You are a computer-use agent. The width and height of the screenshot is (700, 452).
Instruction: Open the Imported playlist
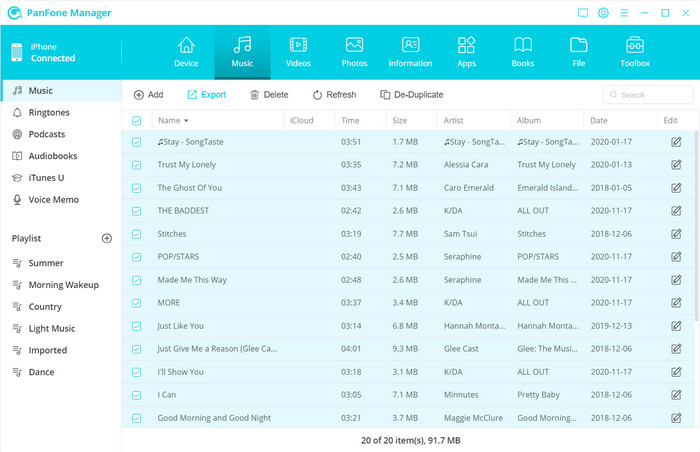pos(61,350)
